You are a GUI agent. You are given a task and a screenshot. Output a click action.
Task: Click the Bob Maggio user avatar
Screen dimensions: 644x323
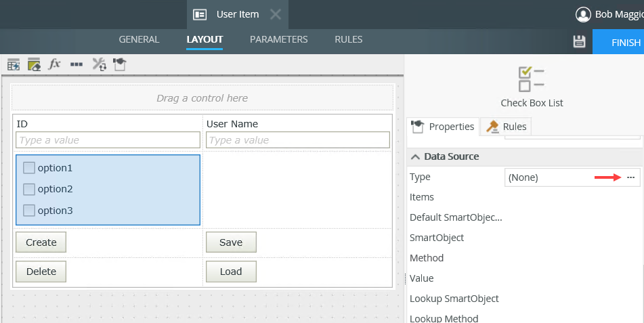pyautogui.click(x=582, y=14)
